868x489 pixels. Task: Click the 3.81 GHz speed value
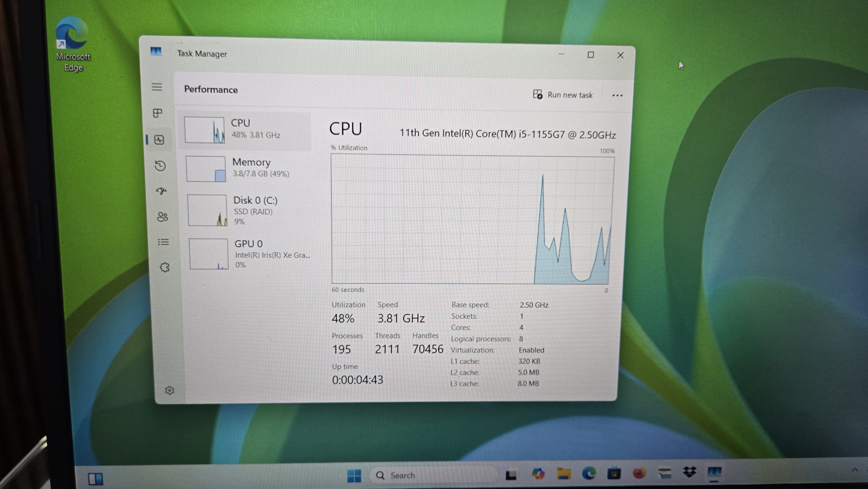pos(401,318)
